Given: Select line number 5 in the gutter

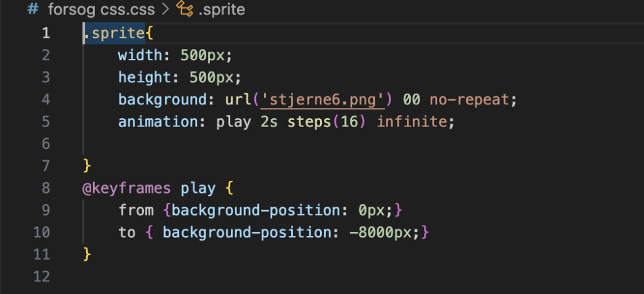Looking at the screenshot, I should [45, 121].
